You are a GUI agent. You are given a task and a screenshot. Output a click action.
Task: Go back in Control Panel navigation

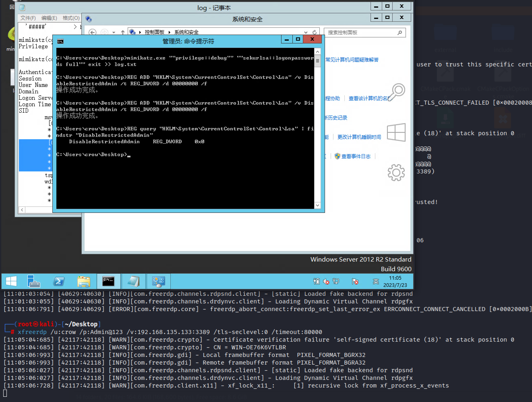tap(92, 32)
